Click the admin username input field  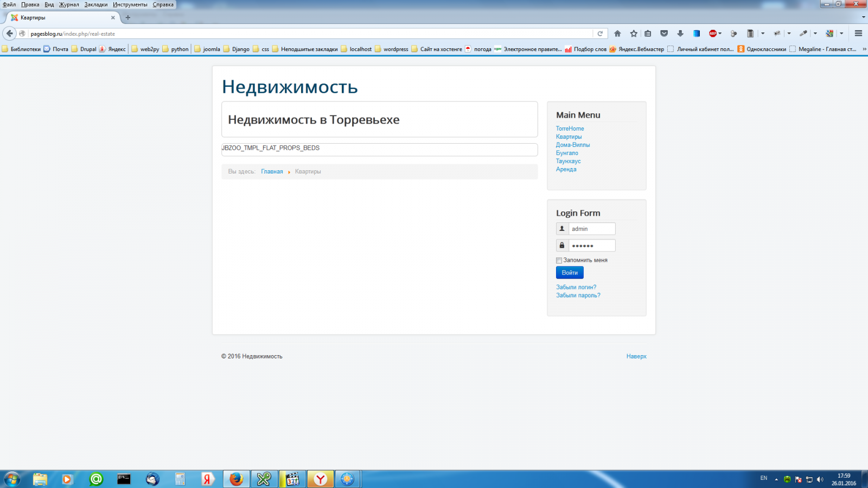[x=591, y=229]
